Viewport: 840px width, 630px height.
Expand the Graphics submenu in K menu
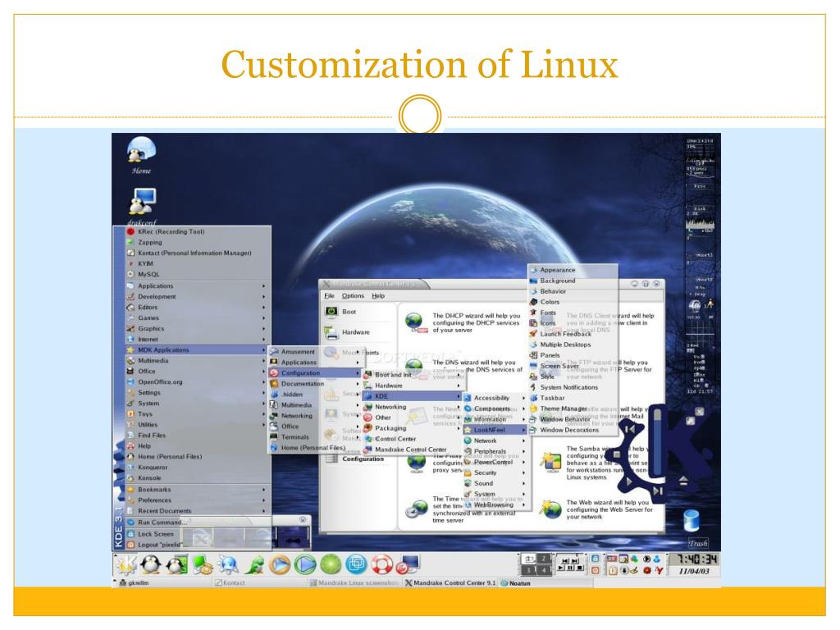click(x=195, y=328)
